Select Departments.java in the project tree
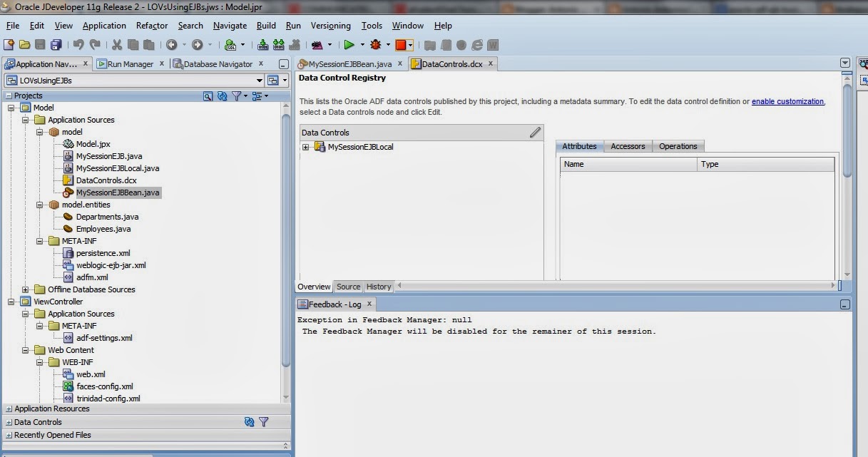Image resolution: width=868 pixels, height=457 pixels. tap(107, 217)
